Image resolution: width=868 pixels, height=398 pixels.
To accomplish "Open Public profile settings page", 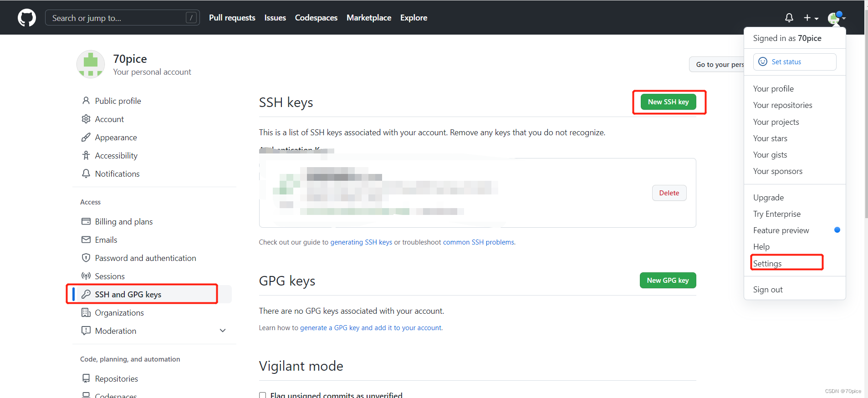I will point(118,101).
